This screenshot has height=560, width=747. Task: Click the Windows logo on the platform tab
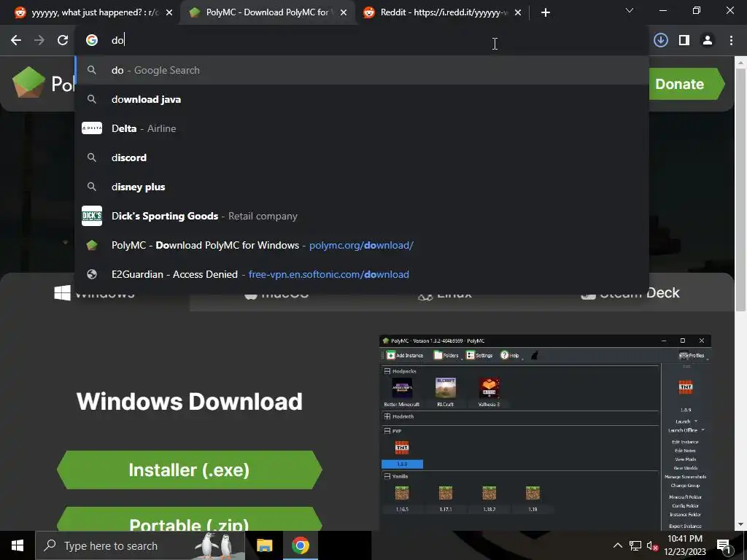(x=63, y=292)
